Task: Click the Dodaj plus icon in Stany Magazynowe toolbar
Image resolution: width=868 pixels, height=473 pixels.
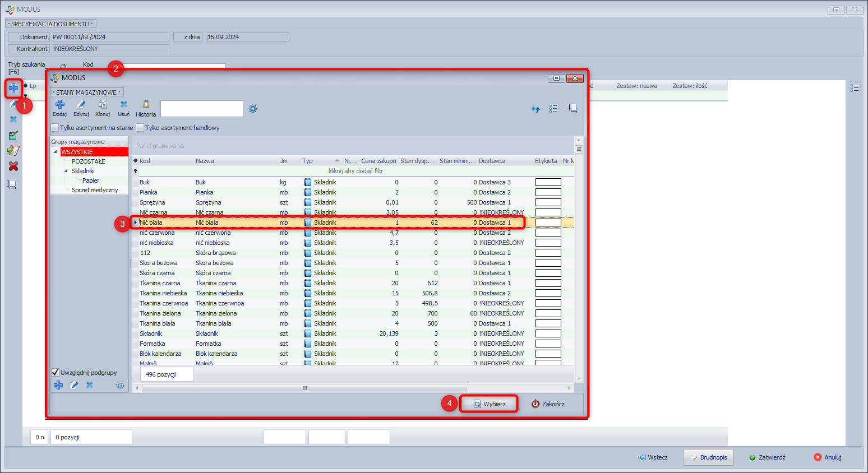Action: [x=59, y=105]
